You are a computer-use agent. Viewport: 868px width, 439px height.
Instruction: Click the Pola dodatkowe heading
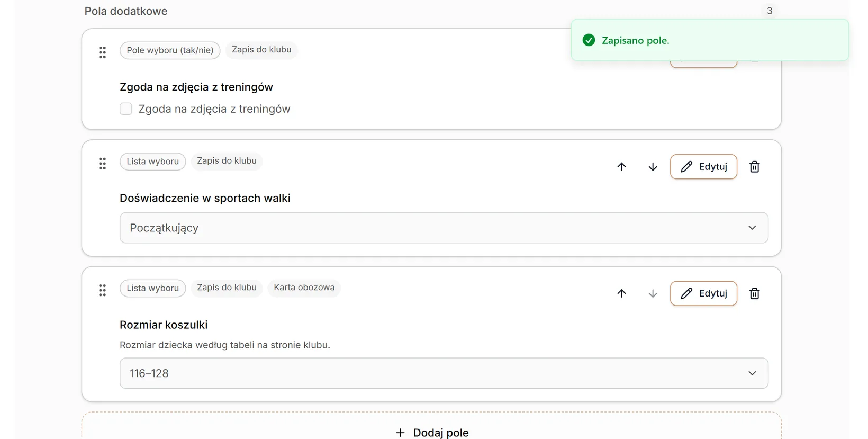(x=126, y=11)
